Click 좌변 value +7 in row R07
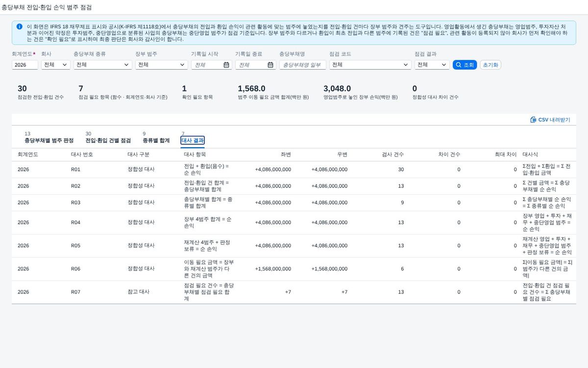This screenshot has width=588, height=368. (x=288, y=292)
